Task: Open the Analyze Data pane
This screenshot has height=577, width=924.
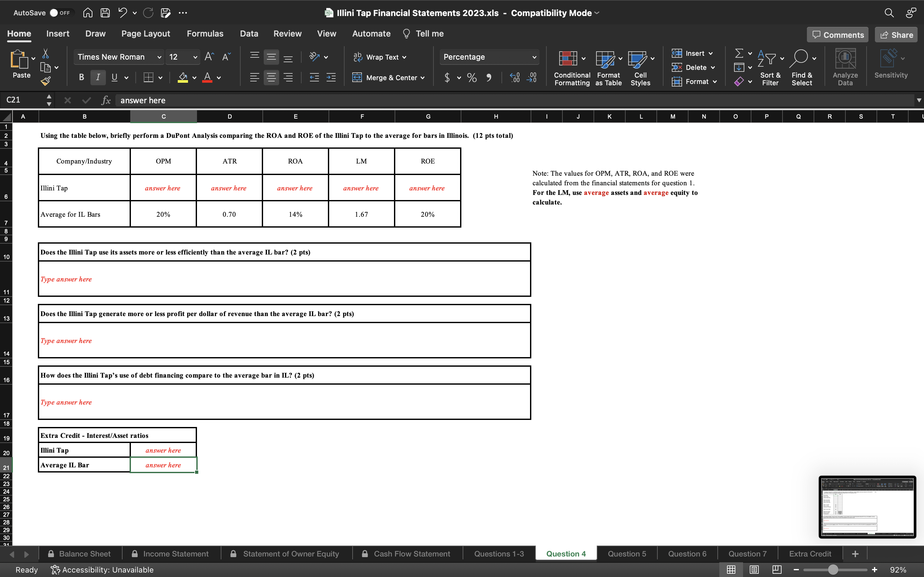Action: click(x=845, y=67)
